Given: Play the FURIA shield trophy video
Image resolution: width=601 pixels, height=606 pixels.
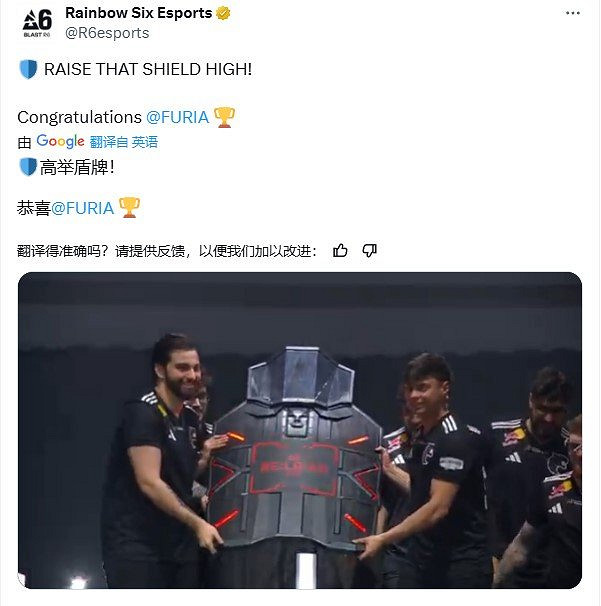Looking at the screenshot, I should coord(300,431).
